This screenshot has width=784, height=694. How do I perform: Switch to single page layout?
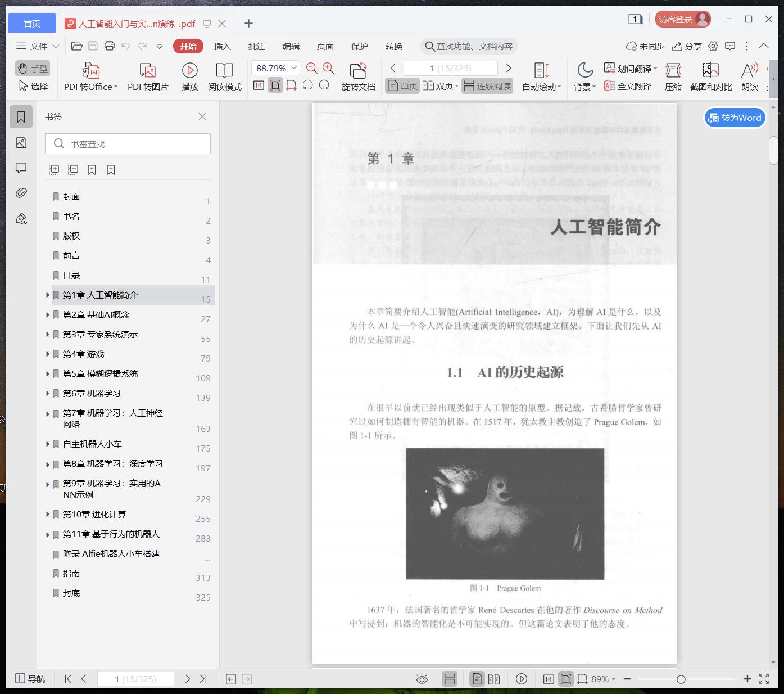(x=402, y=86)
